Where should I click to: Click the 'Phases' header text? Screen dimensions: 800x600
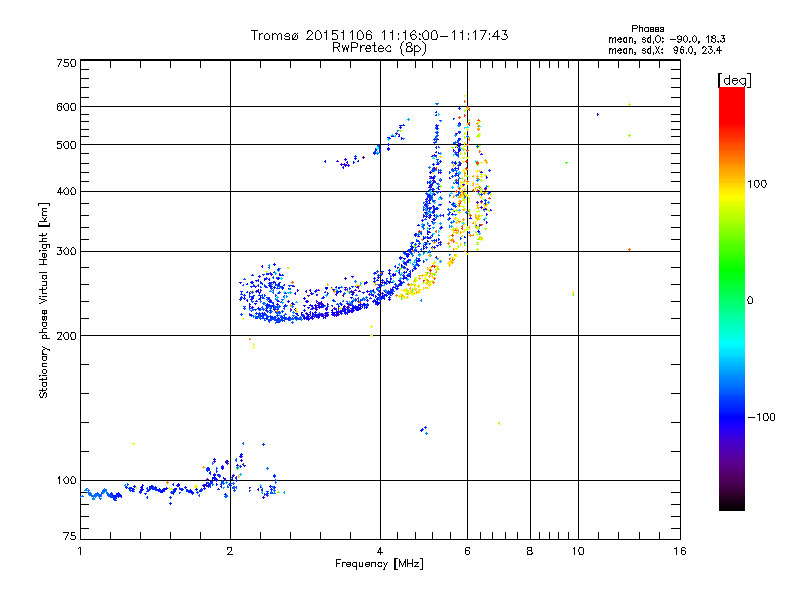click(x=647, y=29)
